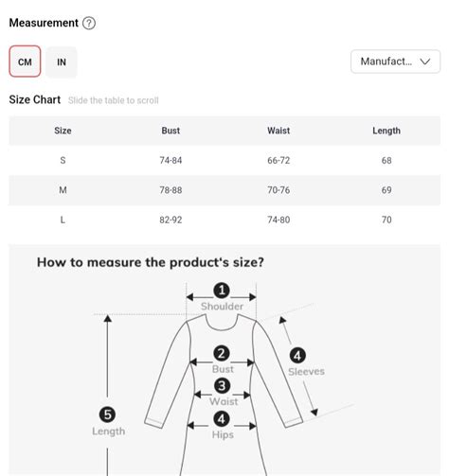Select the CM unit toggle
This screenshot has width=449, height=476.
(25, 62)
